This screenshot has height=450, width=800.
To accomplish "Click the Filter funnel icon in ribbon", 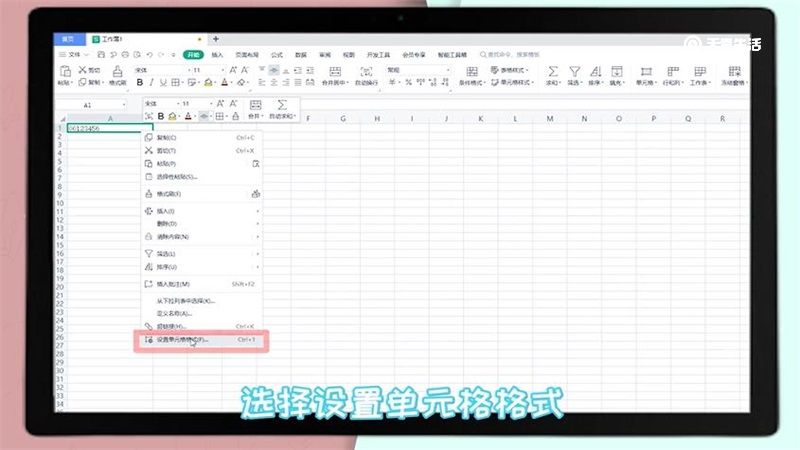I will coord(574,71).
